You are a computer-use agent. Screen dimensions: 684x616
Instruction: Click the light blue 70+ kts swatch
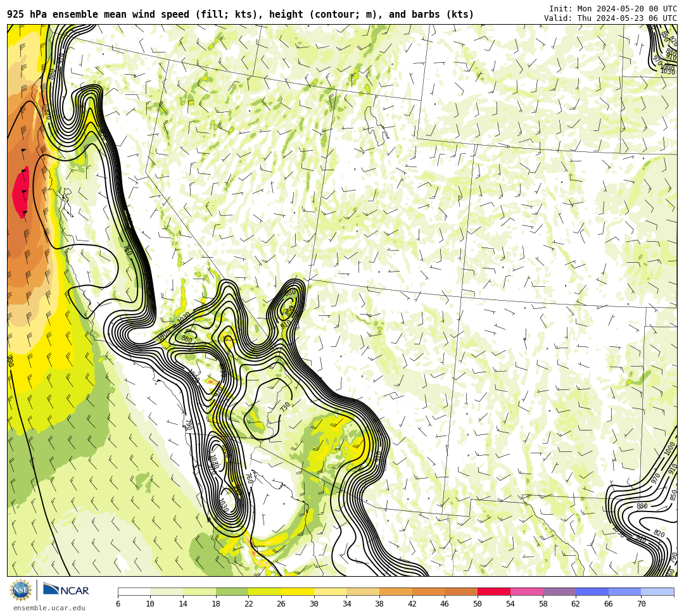(657, 591)
